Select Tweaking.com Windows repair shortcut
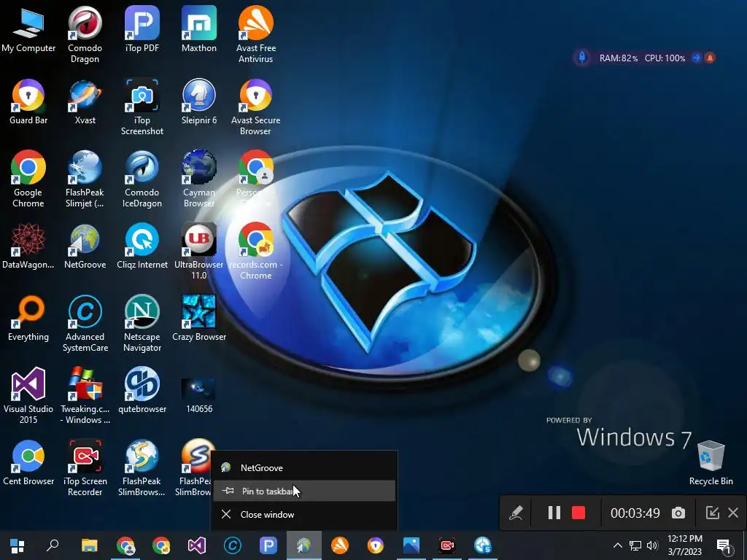This screenshot has width=747, height=560. click(85, 395)
